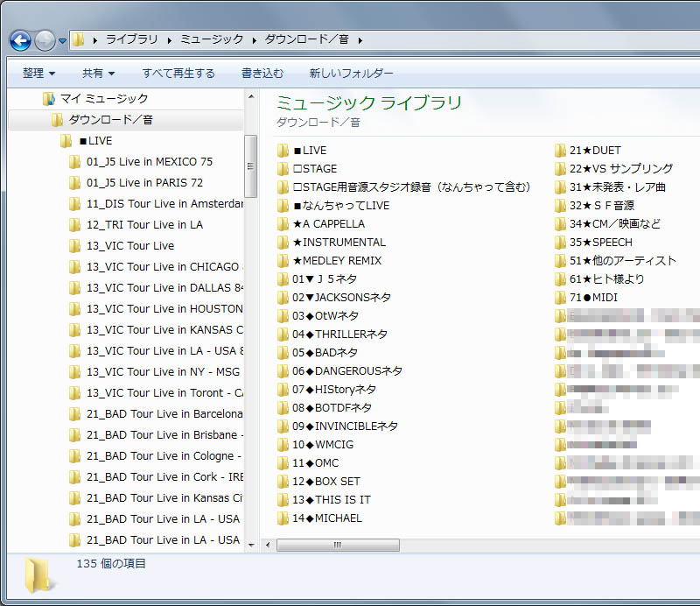Click folder icon of 05◆BADネタ

click(283, 353)
